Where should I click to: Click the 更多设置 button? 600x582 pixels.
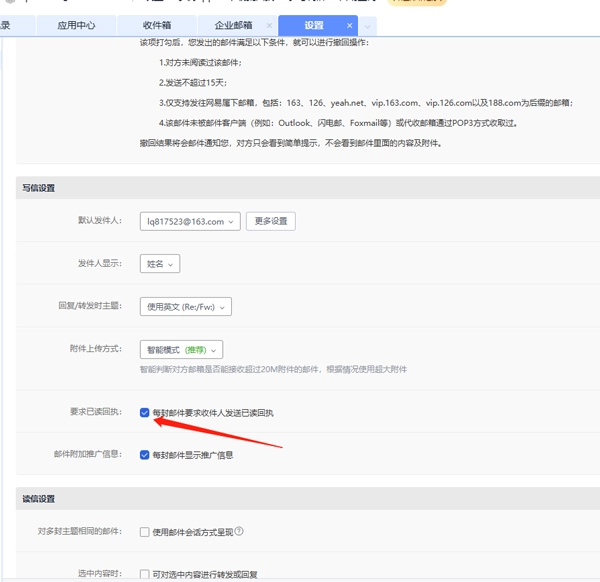click(271, 221)
